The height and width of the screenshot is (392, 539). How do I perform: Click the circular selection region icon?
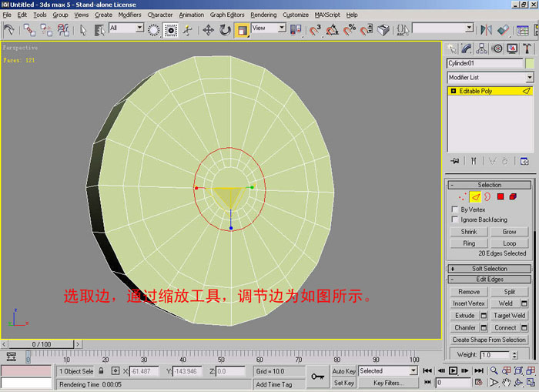coord(154,30)
